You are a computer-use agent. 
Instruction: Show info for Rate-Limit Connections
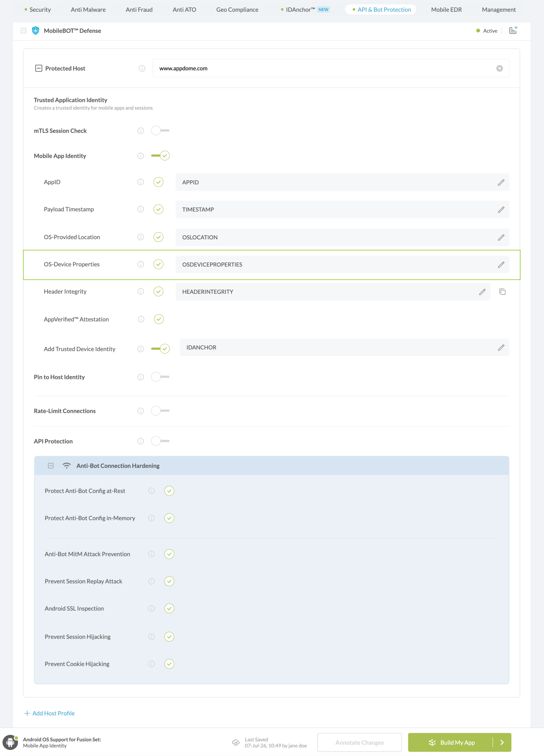tap(141, 411)
